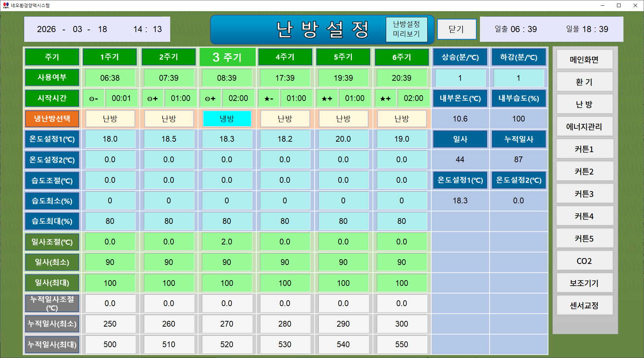
Task: Click the 습도최대(%) row label
Action: click(52, 221)
